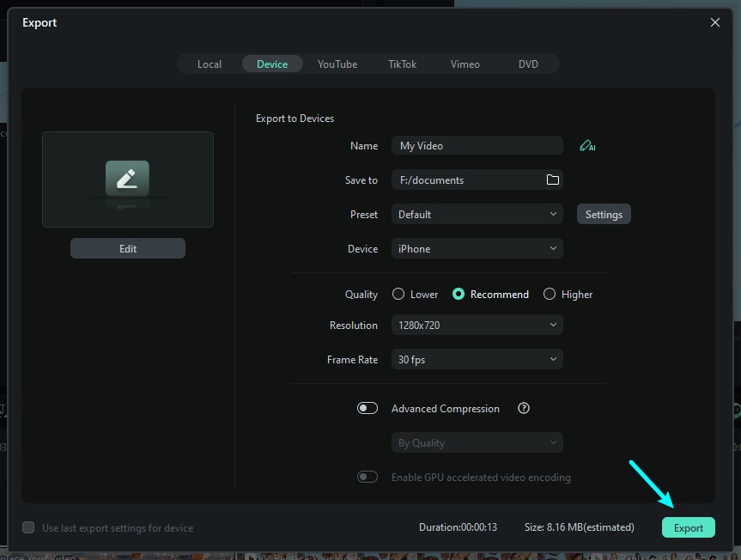This screenshot has height=560, width=741.
Task: Expand the Resolution dropdown
Action: (477, 325)
